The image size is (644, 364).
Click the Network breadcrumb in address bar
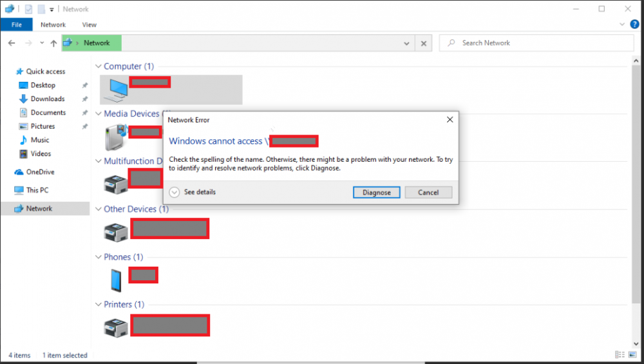coord(97,43)
